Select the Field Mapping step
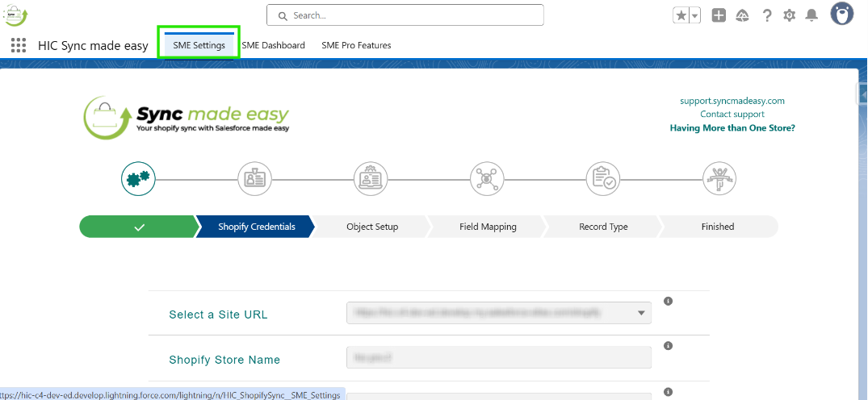The height and width of the screenshot is (400, 868). pos(488,227)
